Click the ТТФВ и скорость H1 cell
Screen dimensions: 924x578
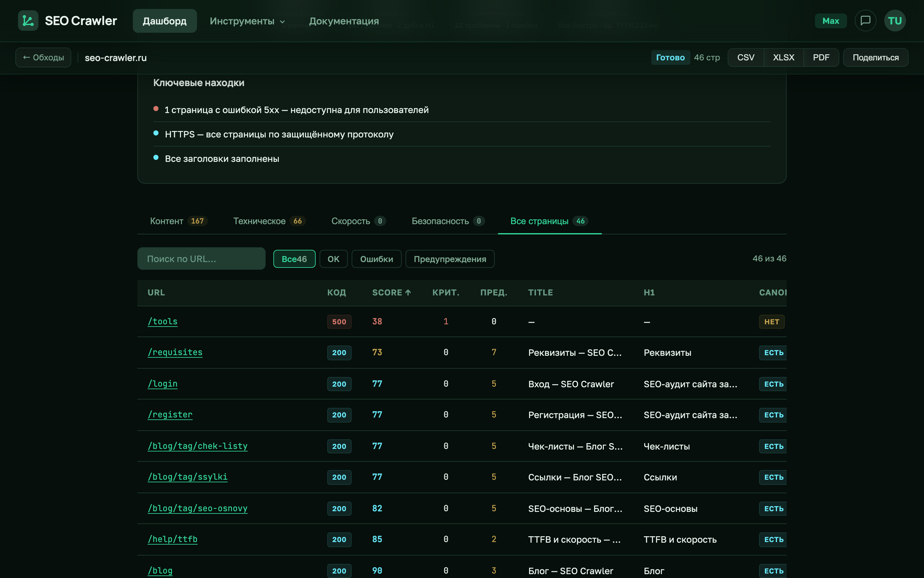pyautogui.click(x=680, y=540)
